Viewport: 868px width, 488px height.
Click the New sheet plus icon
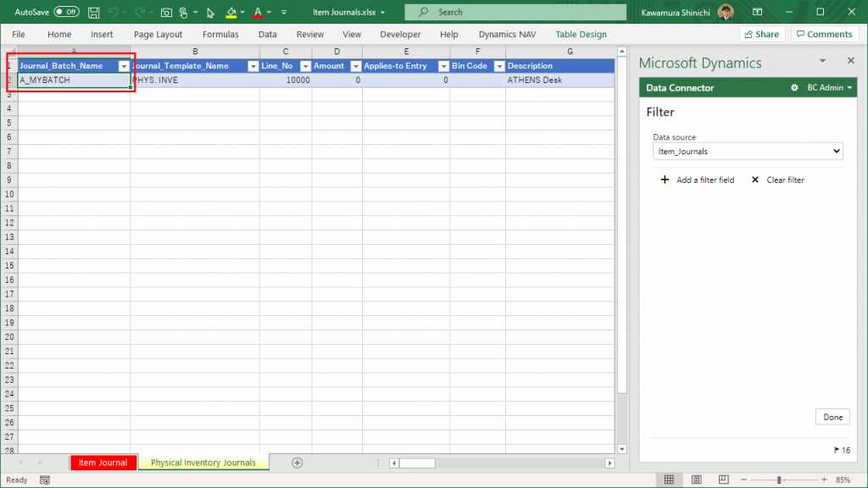(x=298, y=463)
